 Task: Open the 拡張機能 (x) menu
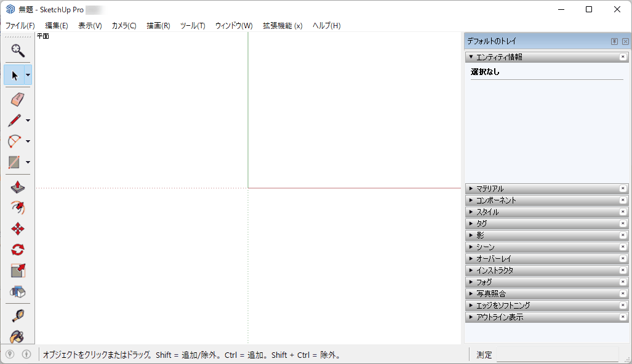coord(282,26)
